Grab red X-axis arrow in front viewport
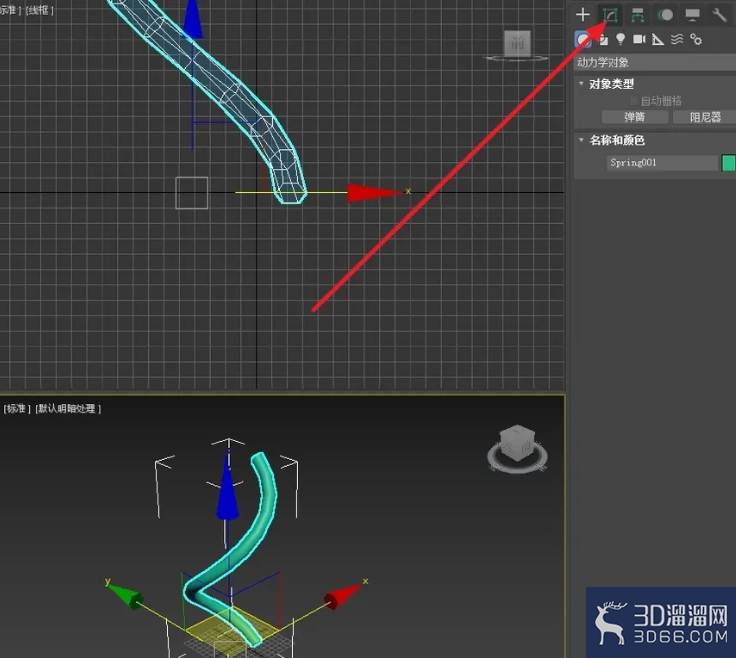This screenshot has height=658, width=736. click(x=374, y=193)
